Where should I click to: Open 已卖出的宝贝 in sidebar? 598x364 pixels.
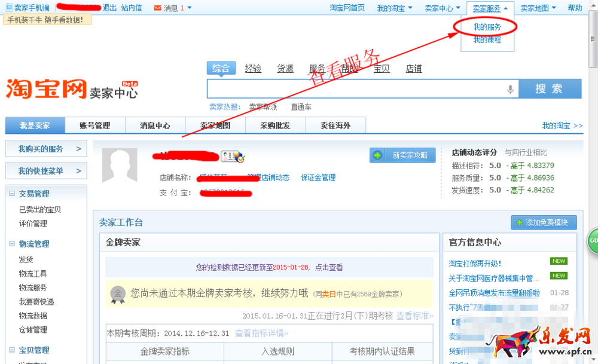pos(40,210)
